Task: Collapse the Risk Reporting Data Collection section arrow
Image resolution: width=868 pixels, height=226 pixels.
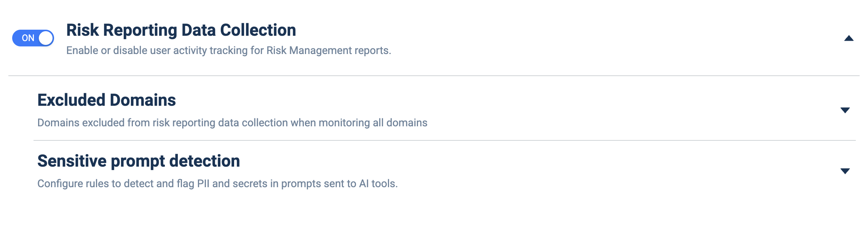Action: click(849, 38)
